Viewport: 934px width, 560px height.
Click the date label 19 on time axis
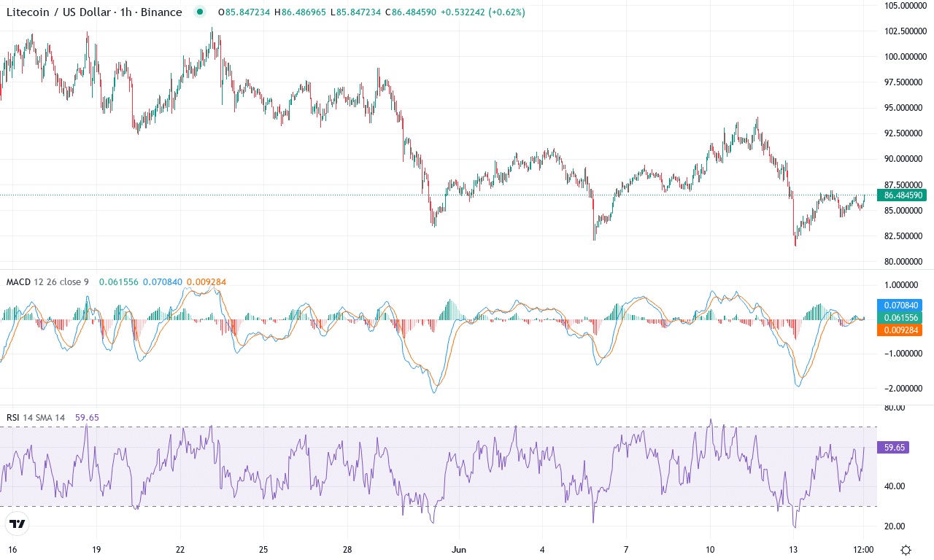click(96, 549)
